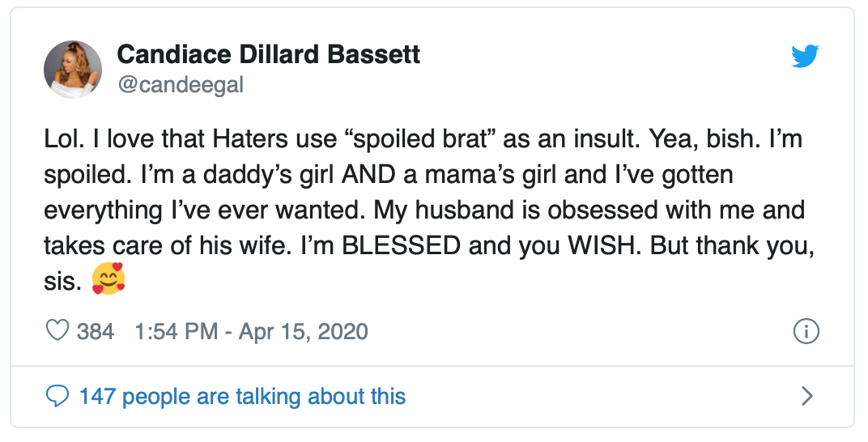Open the Candiace Dillard Bassett display name
This screenshot has height=442, width=868.
(x=268, y=55)
